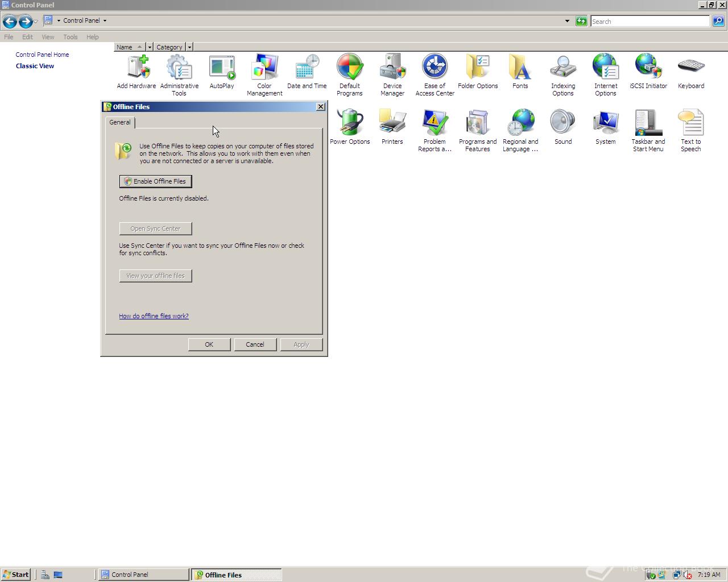Open Indexing Options icon
This screenshot has height=582, width=728.
(x=563, y=75)
